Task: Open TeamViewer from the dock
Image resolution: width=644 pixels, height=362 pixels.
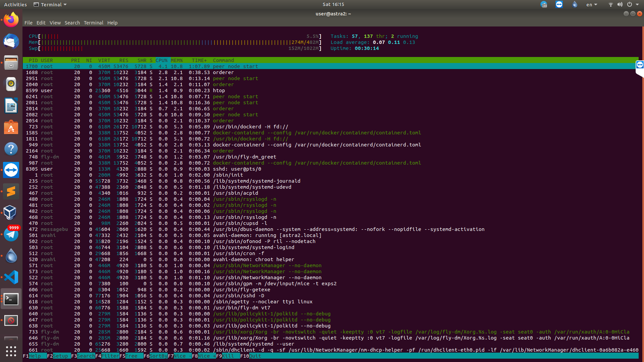Action: click(11, 170)
